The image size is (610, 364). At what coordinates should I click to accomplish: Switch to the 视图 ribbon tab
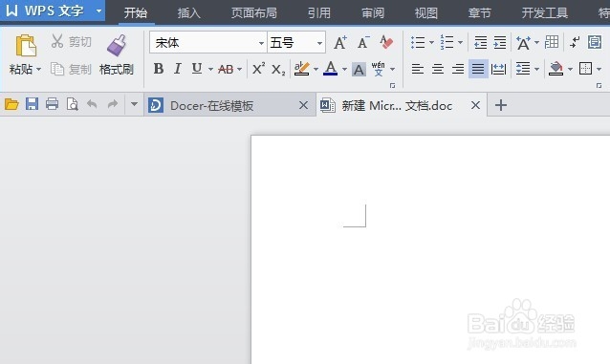coord(426,12)
